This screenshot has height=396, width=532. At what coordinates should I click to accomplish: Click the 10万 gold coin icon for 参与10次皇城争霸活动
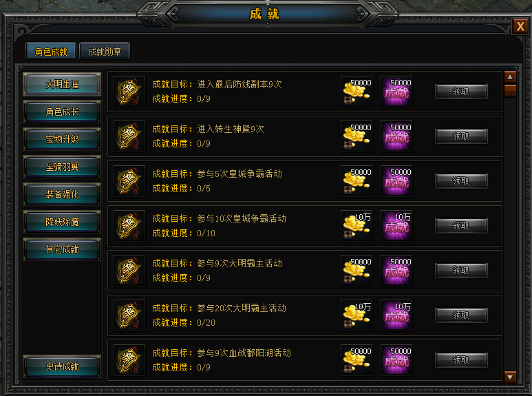[x=357, y=226]
